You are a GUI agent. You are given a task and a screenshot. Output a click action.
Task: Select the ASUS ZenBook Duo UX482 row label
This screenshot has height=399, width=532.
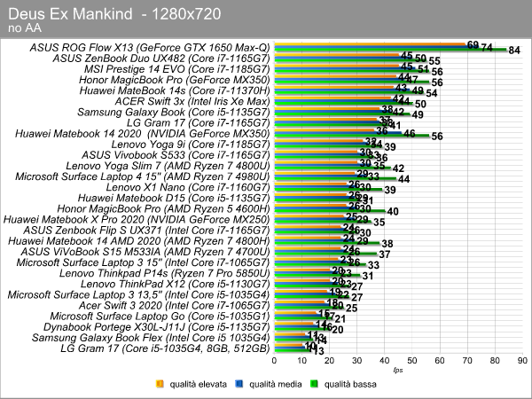(x=161, y=59)
